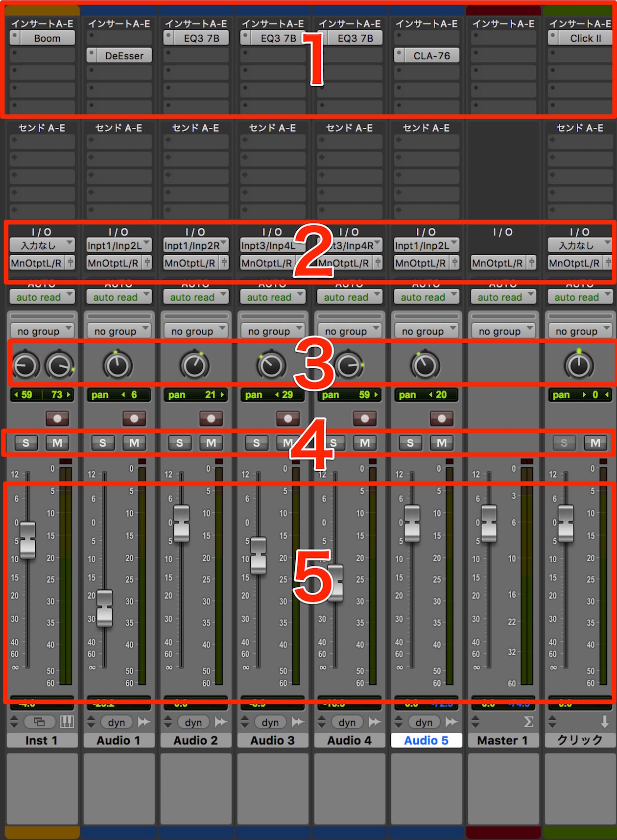Arm record on the Audio 5 track

tap(442, 418)
